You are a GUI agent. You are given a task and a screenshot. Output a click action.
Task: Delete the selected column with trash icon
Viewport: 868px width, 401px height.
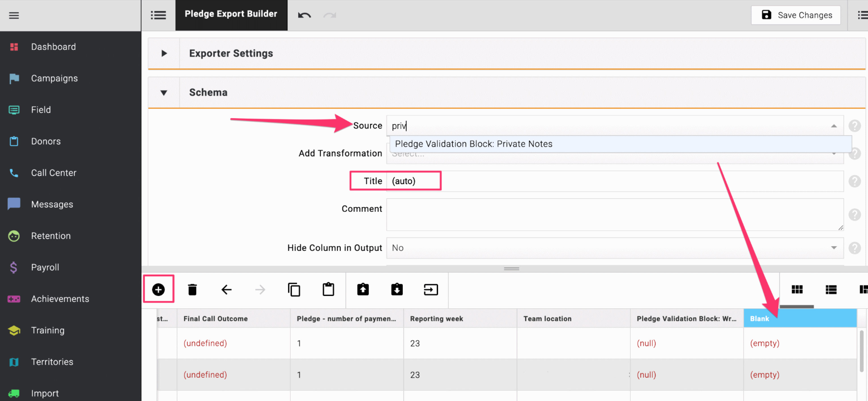point(192,289)
